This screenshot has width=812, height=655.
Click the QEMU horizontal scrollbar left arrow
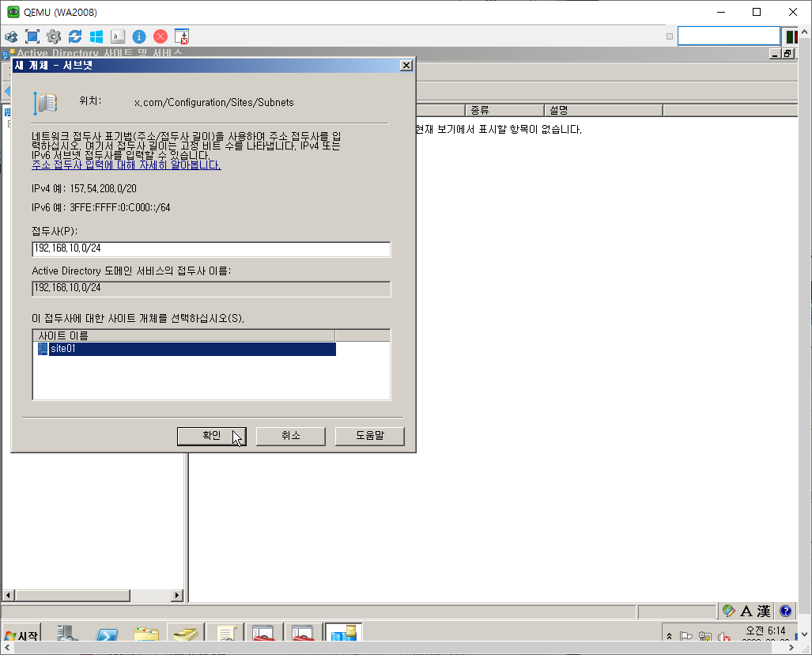[7, 648]
